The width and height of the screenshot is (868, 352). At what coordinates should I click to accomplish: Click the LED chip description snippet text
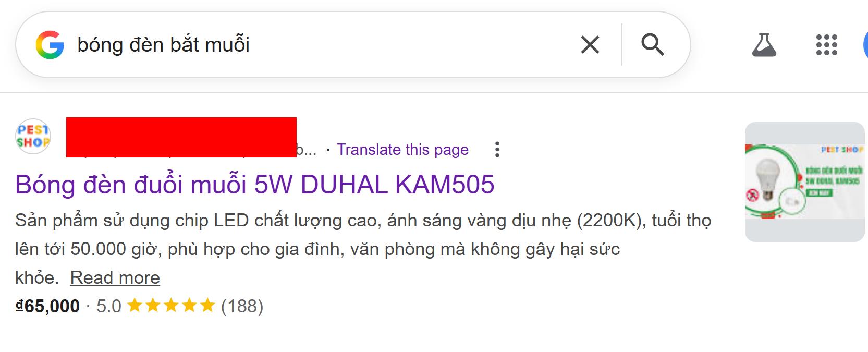[363, 249]
